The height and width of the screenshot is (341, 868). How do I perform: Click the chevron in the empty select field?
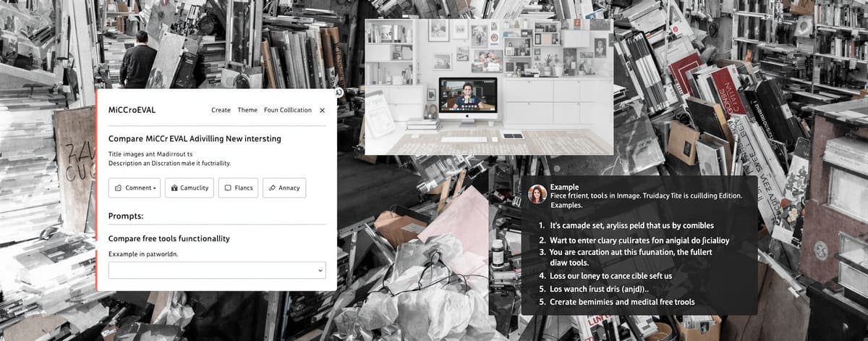[320, 271]
